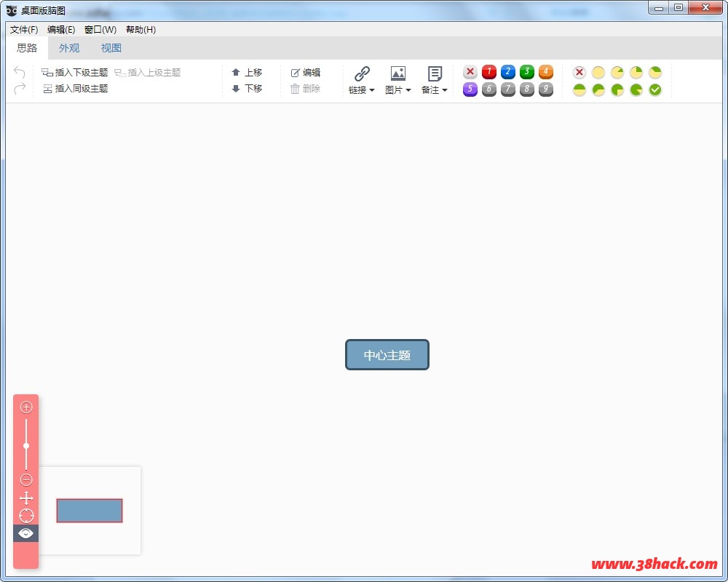Select the purple priority 5 icon
The height and width of the screenshot is (582, 728).
(470, 89)
